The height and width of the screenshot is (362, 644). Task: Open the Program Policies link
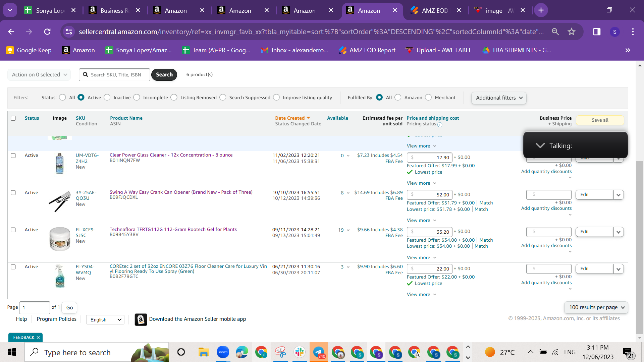[56, 319]
